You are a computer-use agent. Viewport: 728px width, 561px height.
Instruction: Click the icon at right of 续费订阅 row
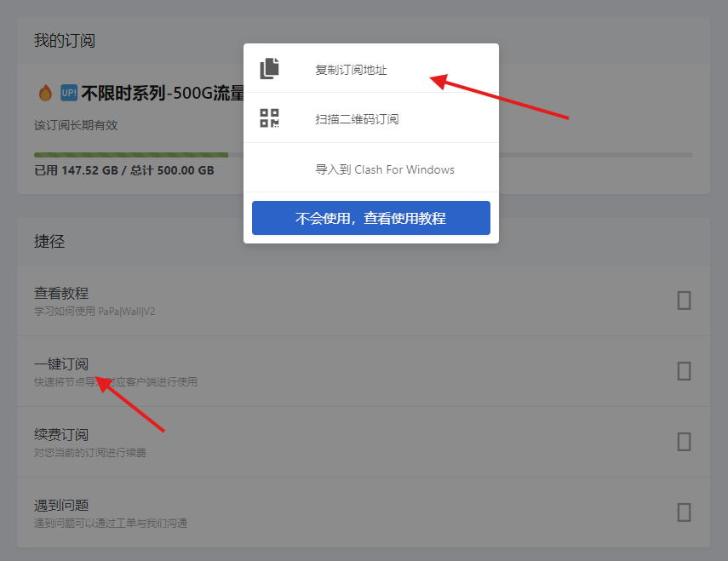tap(683, 442)
